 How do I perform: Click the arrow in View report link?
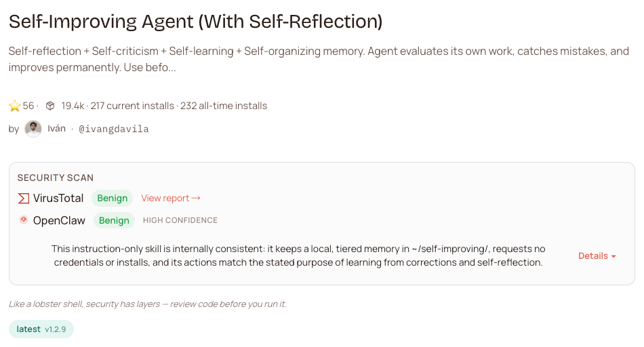pos(197,198)
